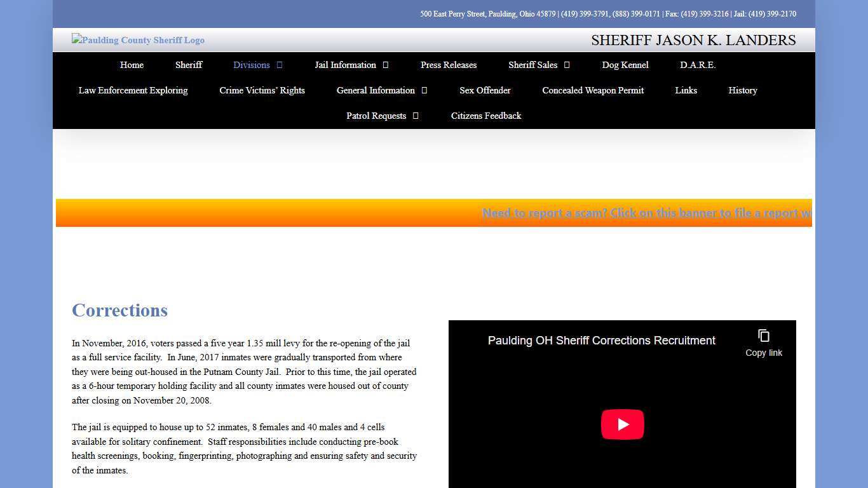
Task: Open Press Releases page
Action: (x=448, y=65)
